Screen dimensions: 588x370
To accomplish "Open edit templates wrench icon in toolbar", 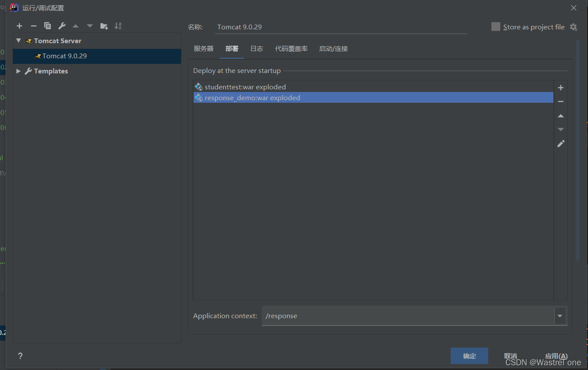I will (x=62, y=26).
